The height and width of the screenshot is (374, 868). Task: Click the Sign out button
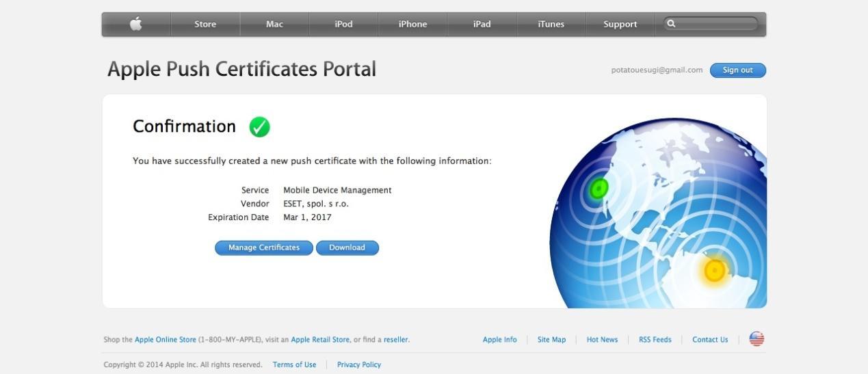point(737,70)
